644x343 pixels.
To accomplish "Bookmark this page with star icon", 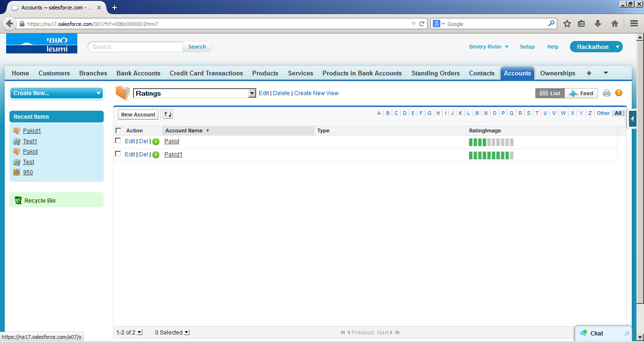I will pos(567,24).
